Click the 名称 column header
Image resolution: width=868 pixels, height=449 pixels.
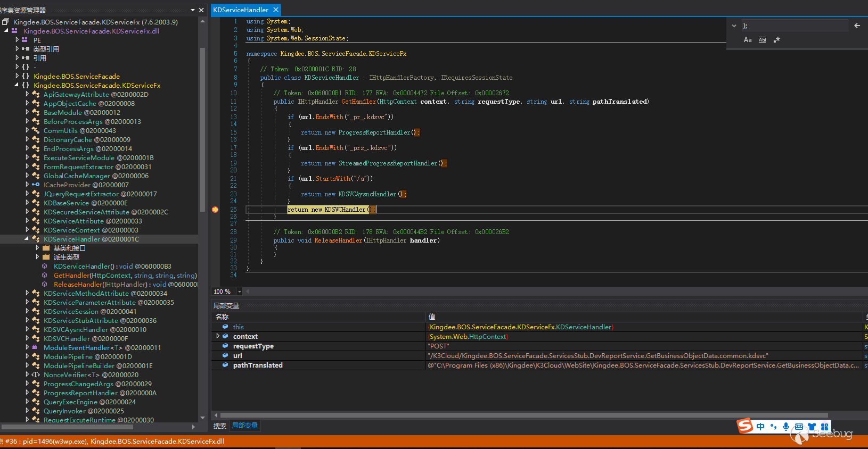click(x=318, y=317)
